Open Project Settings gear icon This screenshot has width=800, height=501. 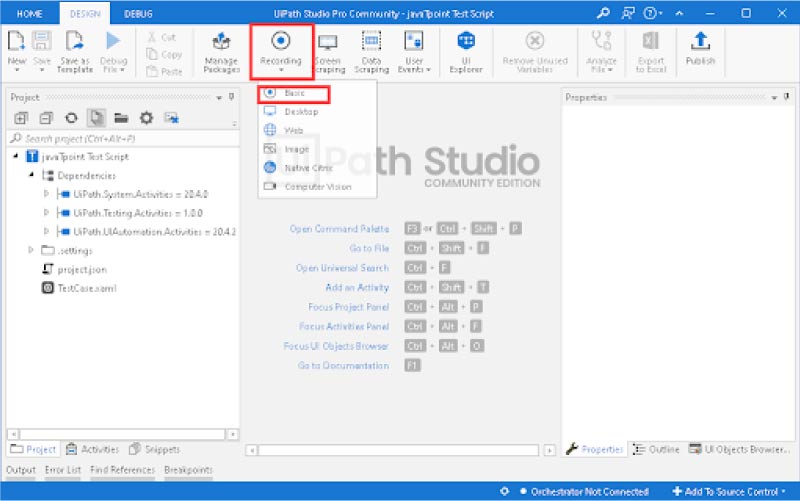146,118
